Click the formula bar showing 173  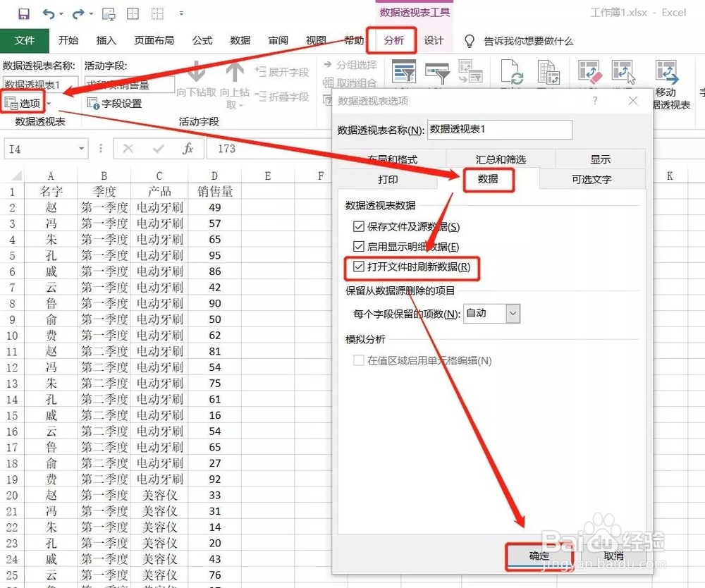click(269, 149)
